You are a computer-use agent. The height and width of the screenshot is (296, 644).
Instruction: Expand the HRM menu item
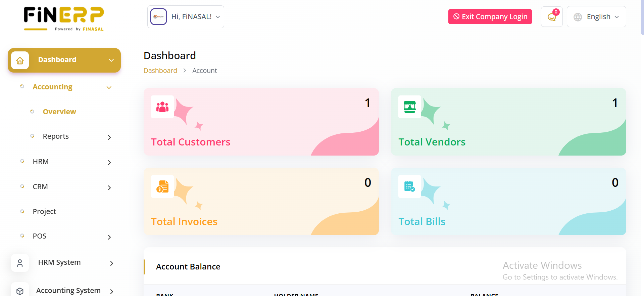pos(109,163)
